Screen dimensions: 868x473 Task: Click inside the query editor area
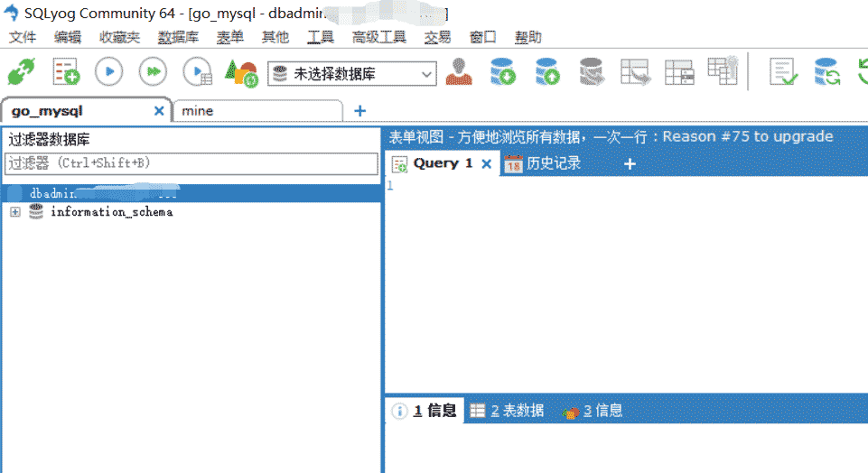626,285
